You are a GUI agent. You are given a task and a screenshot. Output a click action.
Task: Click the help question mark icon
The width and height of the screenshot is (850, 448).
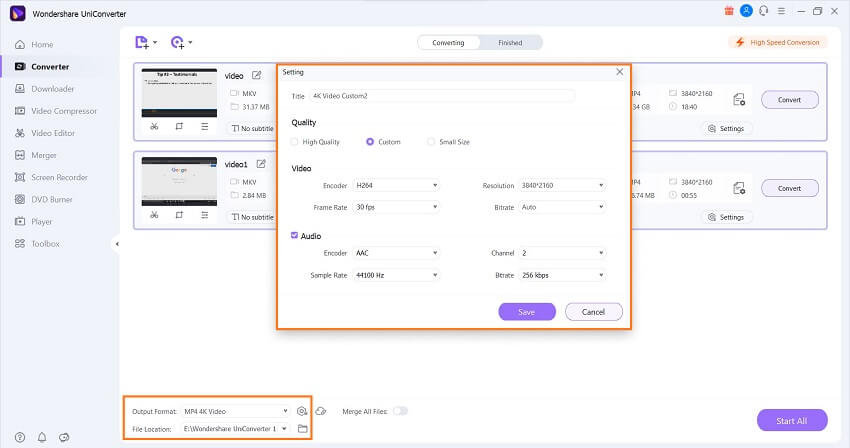[x=20, y=437]
